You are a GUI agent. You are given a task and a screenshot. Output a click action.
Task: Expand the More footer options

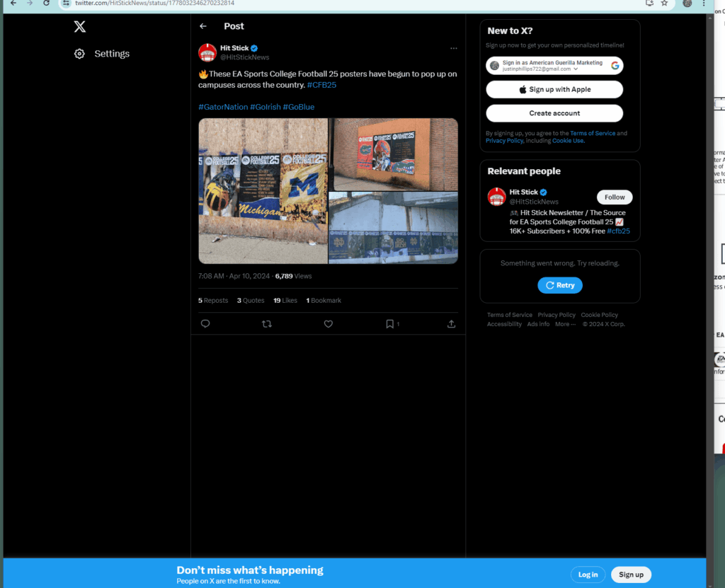pyautogui.click(x=565, y=324)
